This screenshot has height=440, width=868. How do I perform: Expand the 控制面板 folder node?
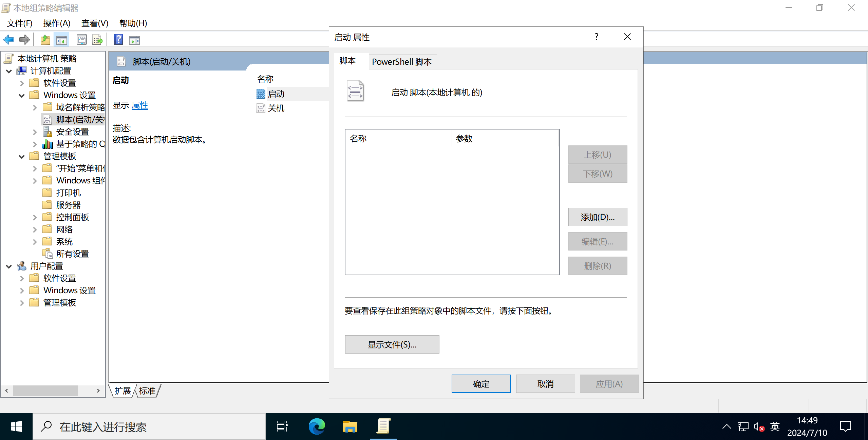[x=35, y=217]
